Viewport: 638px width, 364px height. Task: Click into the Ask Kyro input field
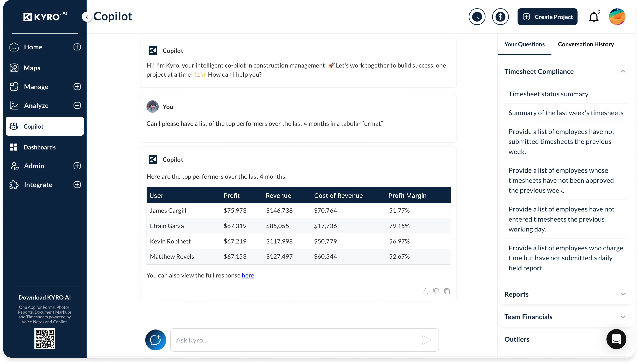[295, 340]
